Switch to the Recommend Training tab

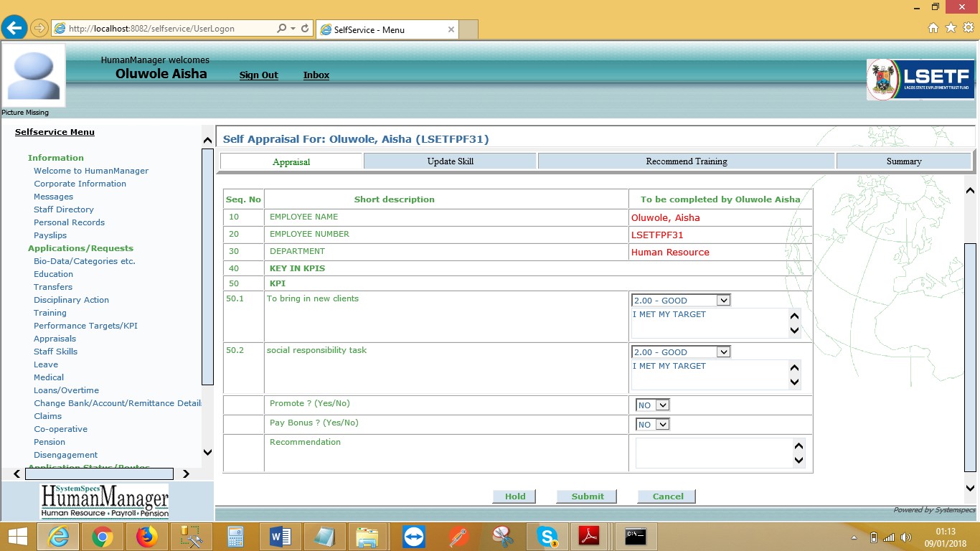pyautogui.click(x=687, y=161)
